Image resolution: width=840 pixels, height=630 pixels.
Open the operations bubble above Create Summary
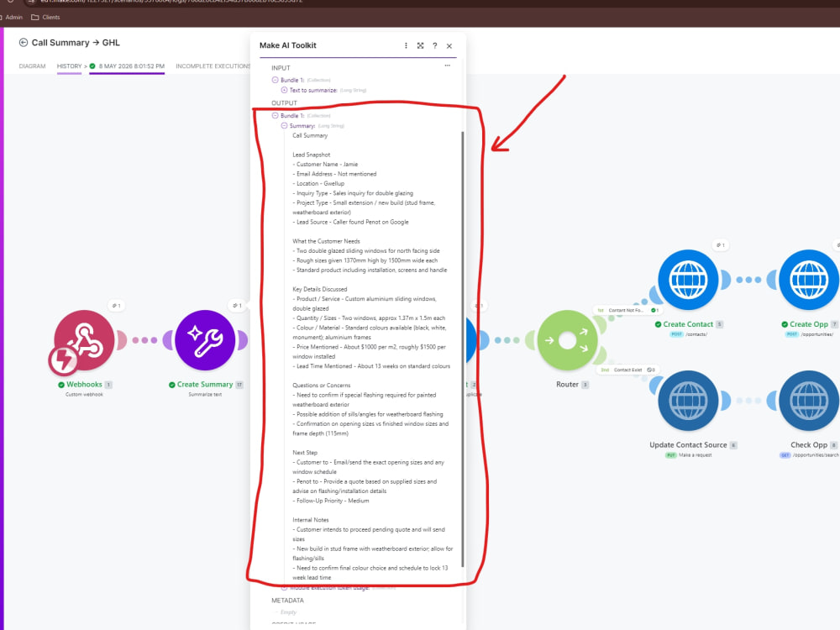click(238, 306)
